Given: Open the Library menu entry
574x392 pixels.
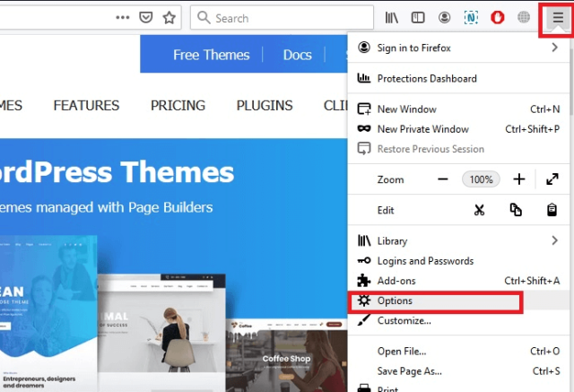Looking at the screenshot, I should tap(458, 240).
